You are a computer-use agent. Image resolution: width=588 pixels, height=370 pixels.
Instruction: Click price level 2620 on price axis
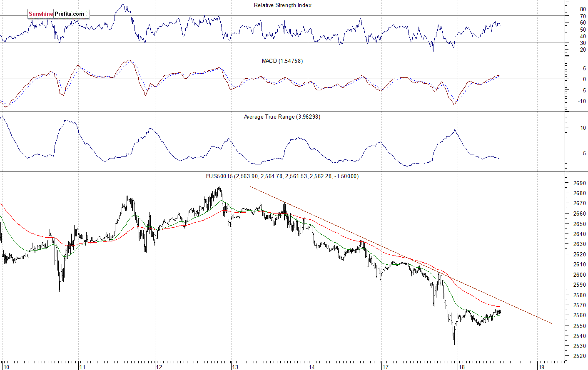click(579, 254)
